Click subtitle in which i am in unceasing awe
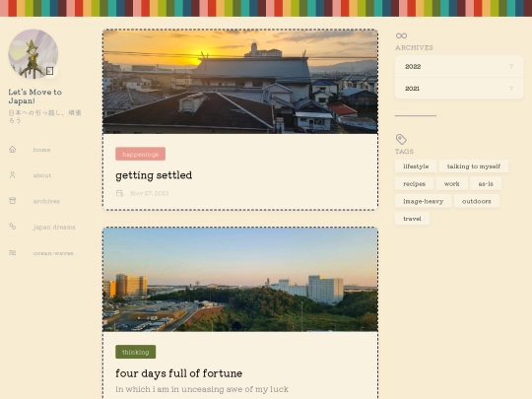Viewport: 532px width, 399px height. pyautogui.click(x=202, y=389)
